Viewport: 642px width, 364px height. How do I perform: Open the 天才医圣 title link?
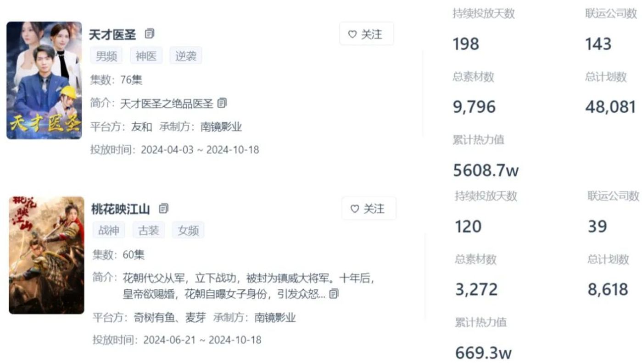[x=112, y=34]
